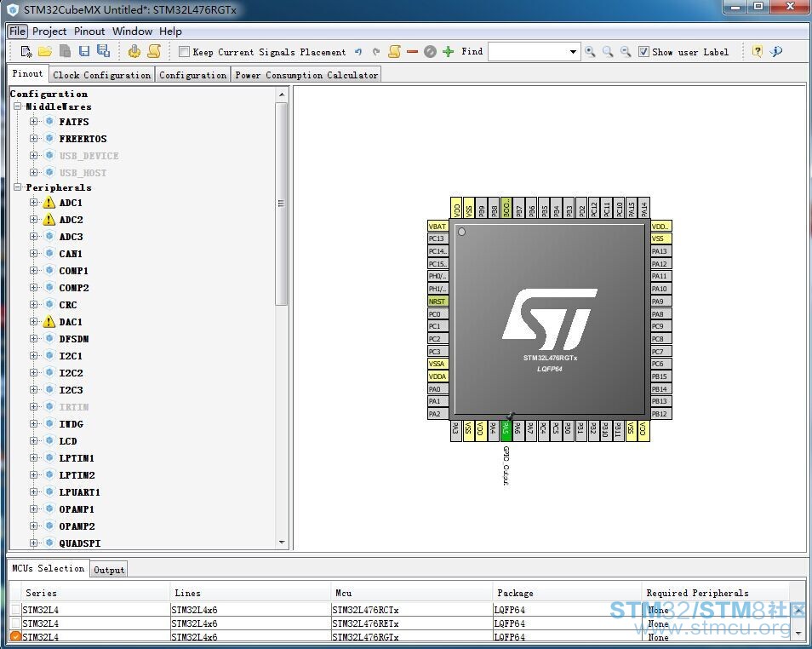Open the Window menu
Image resolution: width=812 pixels, height=649 pixels.
[x=132, y=32]
